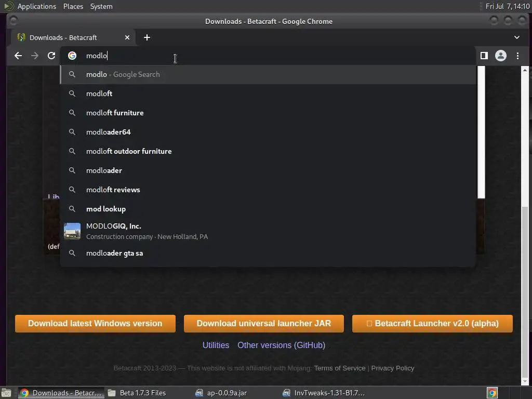Click show desktop icon in taskbar
532x399 pixels.
(x=6, y=393)
